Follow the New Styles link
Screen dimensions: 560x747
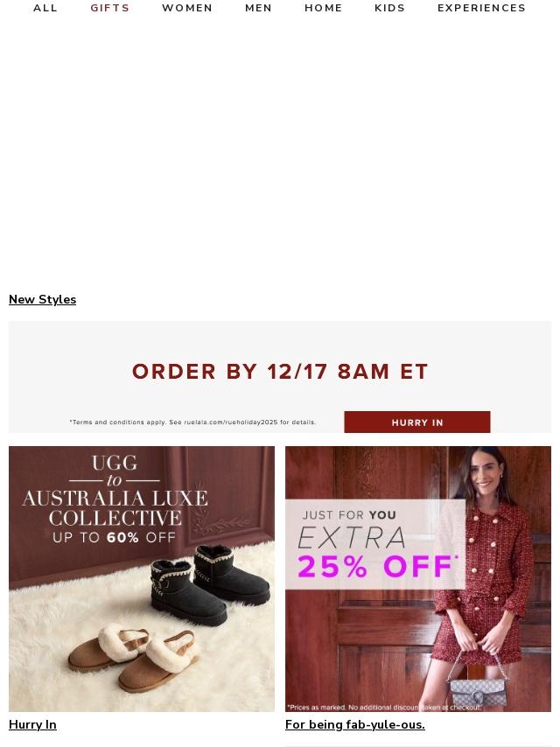42,299
